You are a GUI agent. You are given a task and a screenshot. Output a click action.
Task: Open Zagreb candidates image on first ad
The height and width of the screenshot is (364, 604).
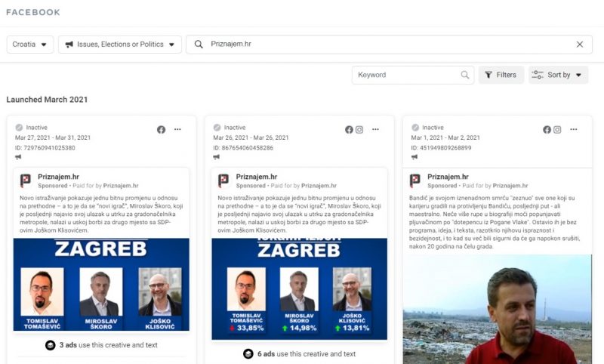point(101,285)
